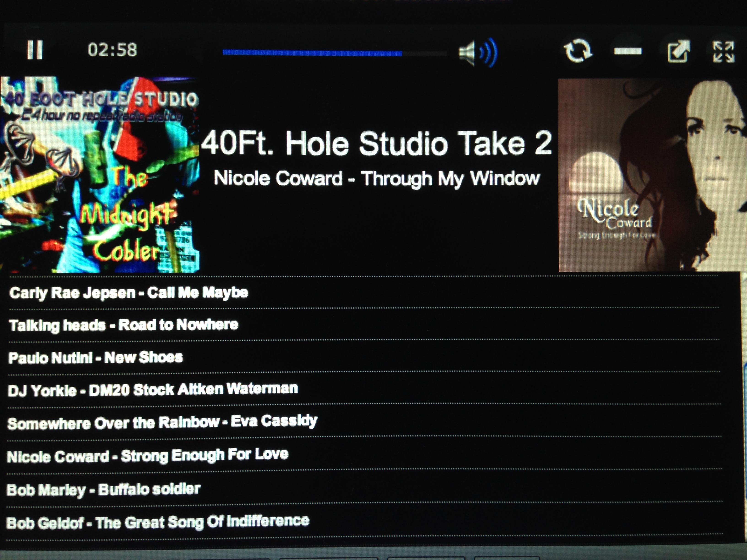Image resolution: width=747 pixels, height=560 pixels.
Task: Pause the radio stream playback
Action: [35, 50]
